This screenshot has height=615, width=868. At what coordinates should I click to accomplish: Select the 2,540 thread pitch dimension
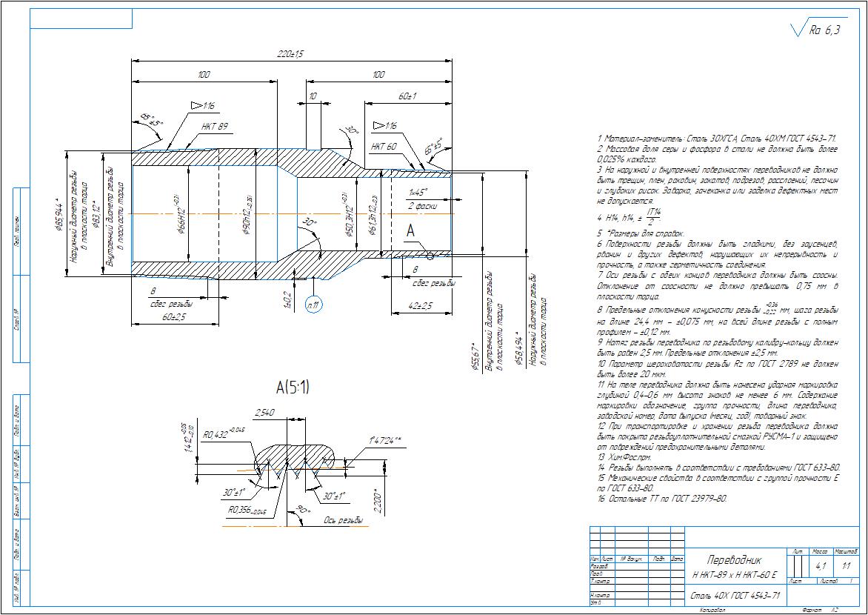(264, 413)
